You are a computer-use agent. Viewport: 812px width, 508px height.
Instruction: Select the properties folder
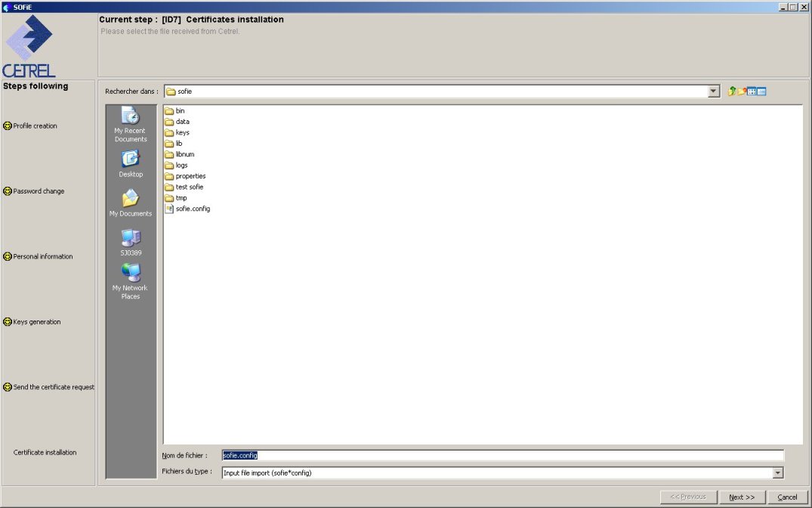[190, 176]
